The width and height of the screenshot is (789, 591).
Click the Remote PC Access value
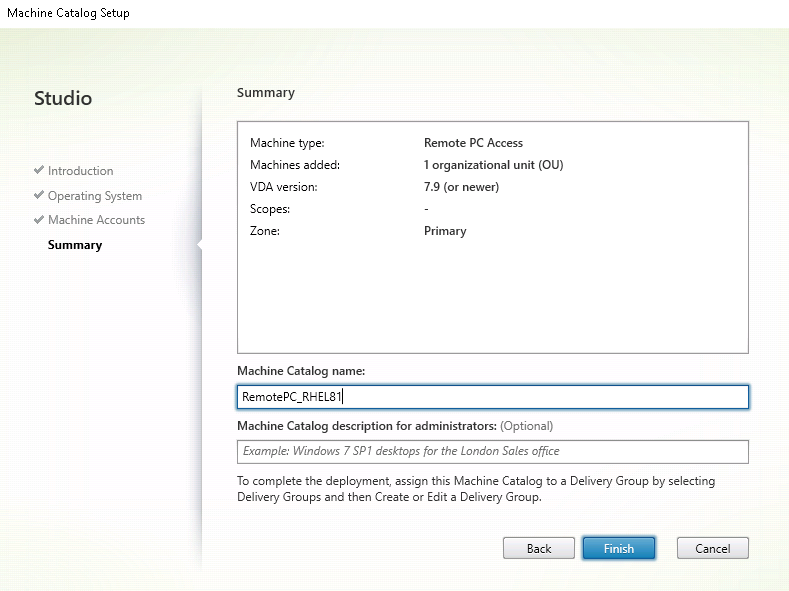[x=473, y=143]
